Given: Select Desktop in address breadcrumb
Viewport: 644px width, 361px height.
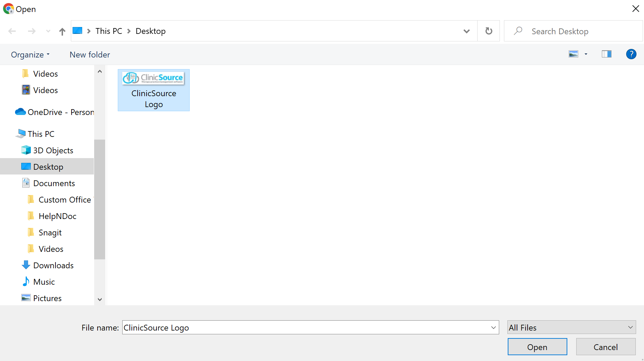Looking at the screenshot, I should pos(151,31).
